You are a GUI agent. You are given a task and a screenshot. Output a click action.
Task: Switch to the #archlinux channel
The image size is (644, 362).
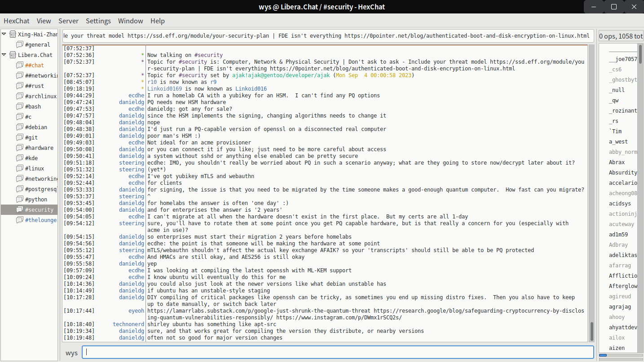pos(40,96)
